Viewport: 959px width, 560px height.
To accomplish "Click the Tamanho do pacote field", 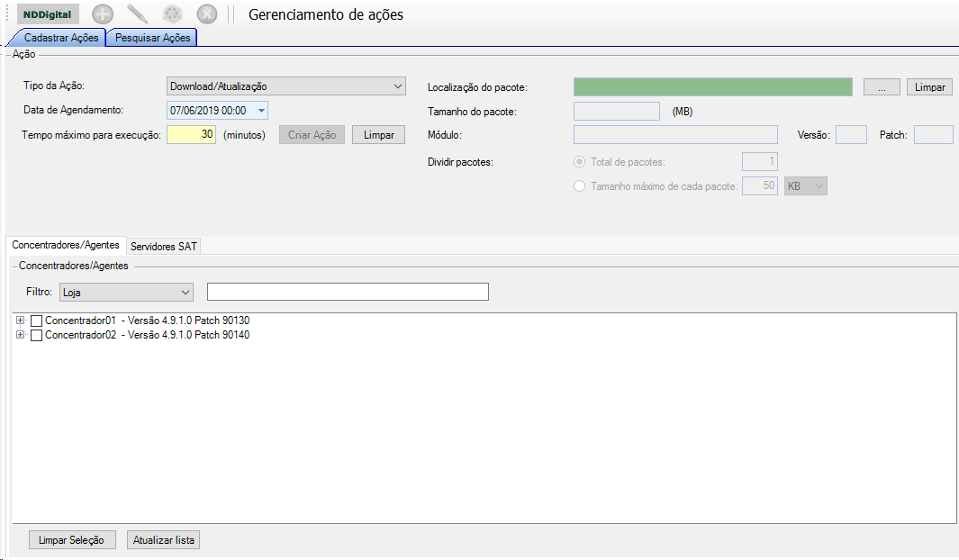I will (x=617, y=112).
